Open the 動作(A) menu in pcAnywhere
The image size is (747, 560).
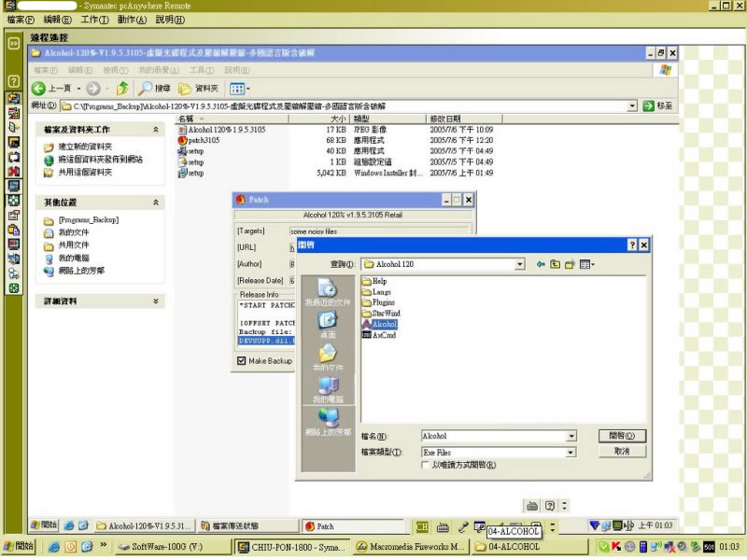132,20
